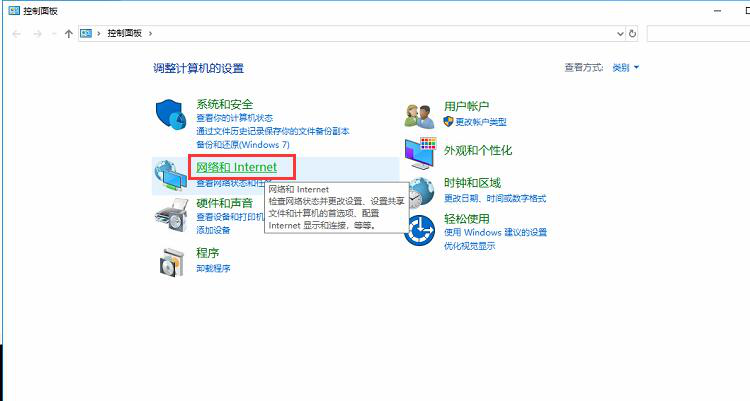
Task: Click the 轻松使用 blue circle icon
Action: 419,230
